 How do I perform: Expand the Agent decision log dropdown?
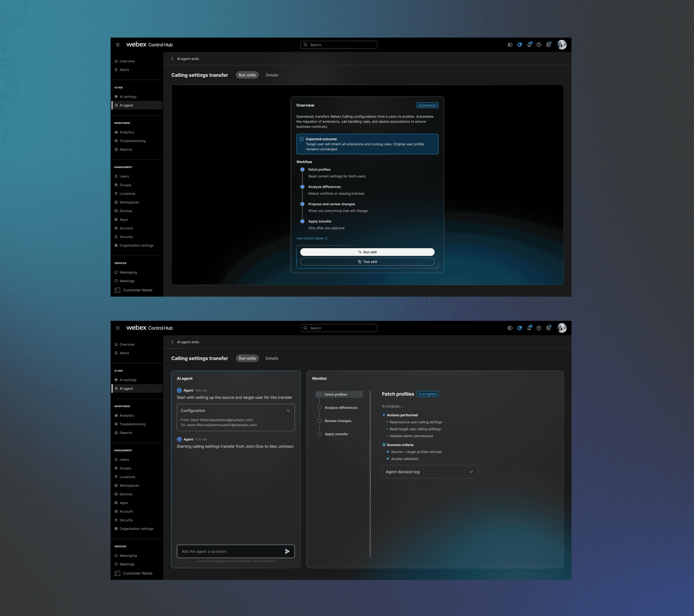pyautogui.click(x=430, y=472)
